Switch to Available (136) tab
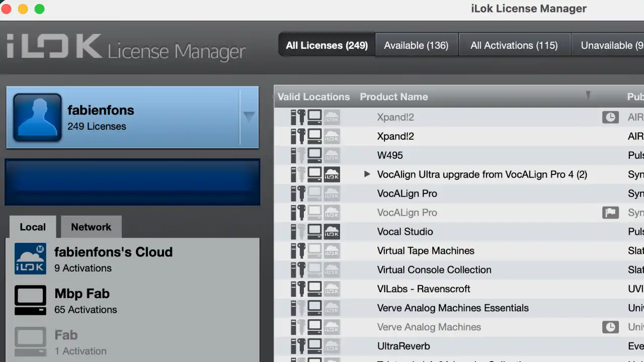This screenshot has width=644, height=362. [416, 45]
